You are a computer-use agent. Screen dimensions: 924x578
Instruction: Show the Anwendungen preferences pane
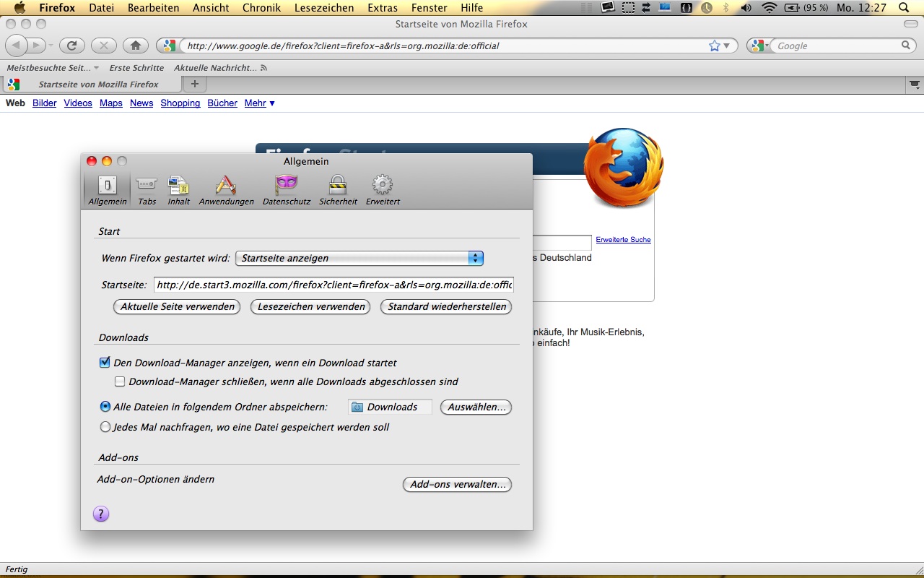pyautogui.click(x=227, y=190)
